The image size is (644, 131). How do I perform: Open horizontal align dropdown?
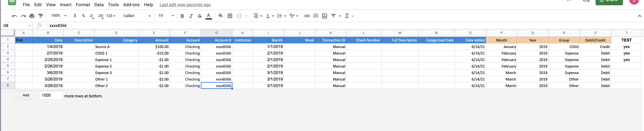pyautogui.click(x=257, y=16)
